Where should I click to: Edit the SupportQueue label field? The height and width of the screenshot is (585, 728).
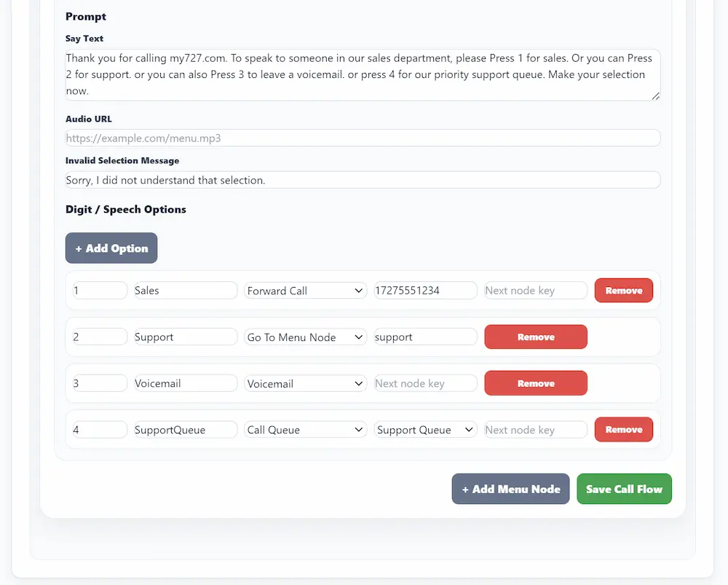point(186,430)
